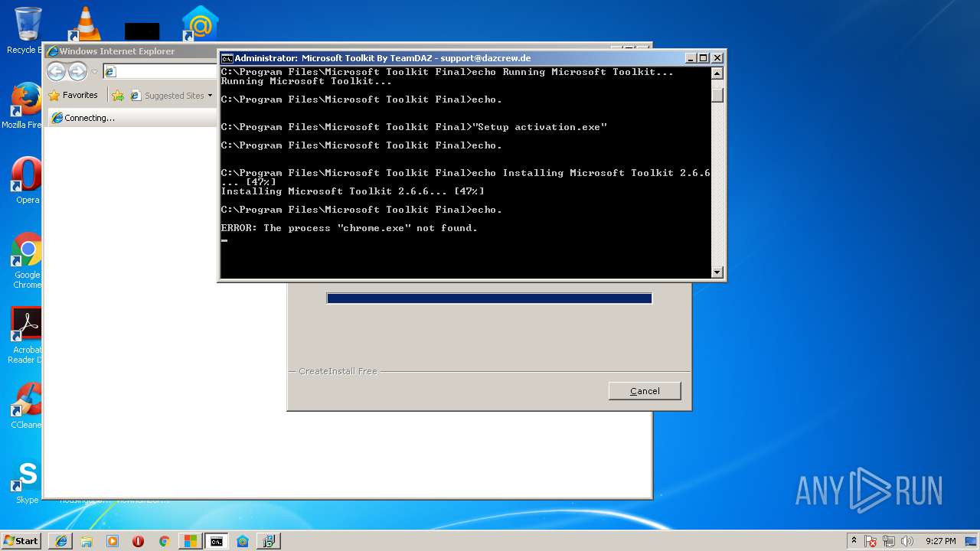Open the Skype desktop shortcut
Image resolution: width=980 pixels, height=551 pixels.
click(26, 482)
